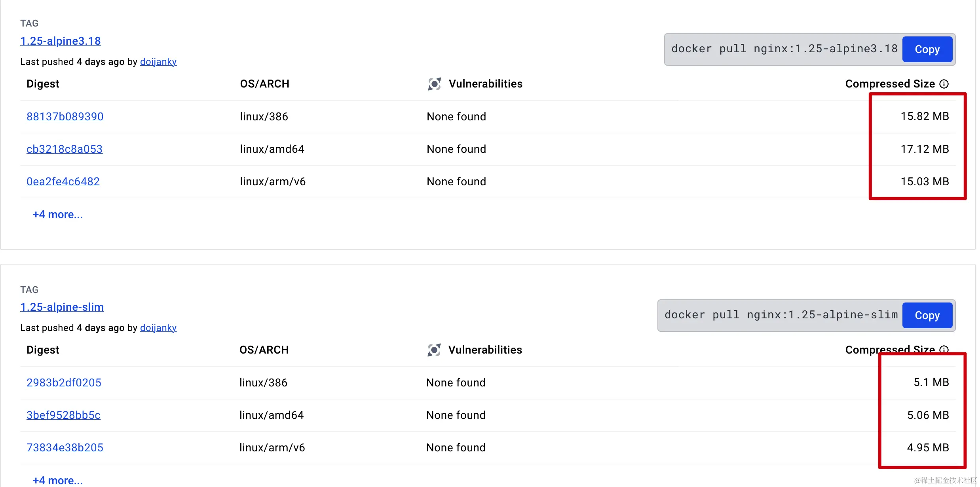Expand the +4 more digests under 1.25-alpine3.18
This screenshot has height=487, width=980.
[x=58, y=215]
